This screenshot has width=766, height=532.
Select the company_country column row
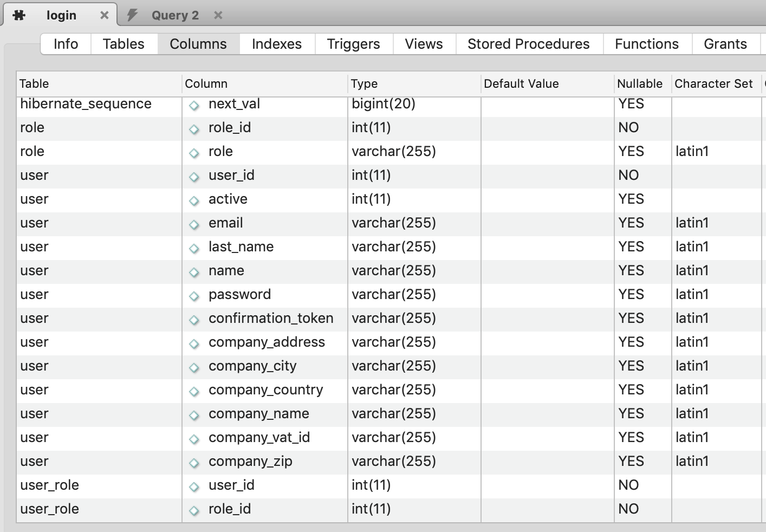coord(265,390)
